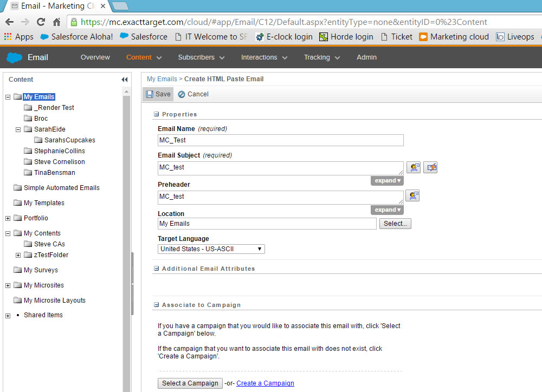Open the E-clock login bookmark
Screen dimensions: 542x392
coord(284,37)
